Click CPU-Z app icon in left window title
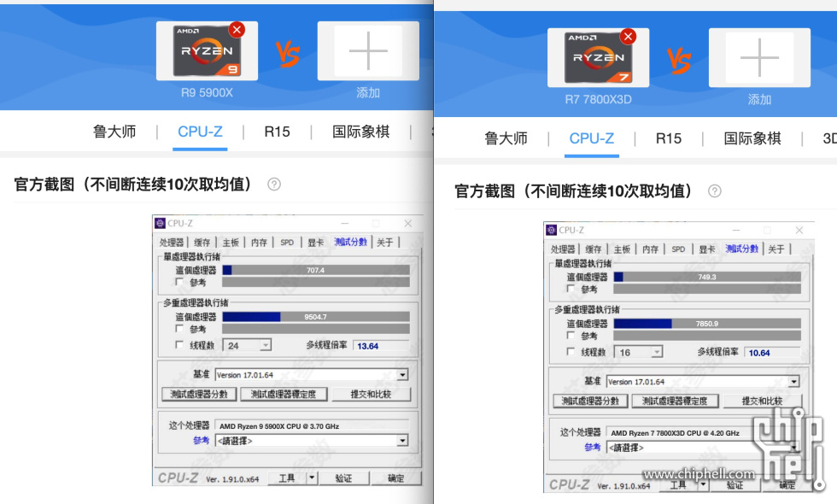The height and width of the screenshot is (504, 837). pos(161,223)
